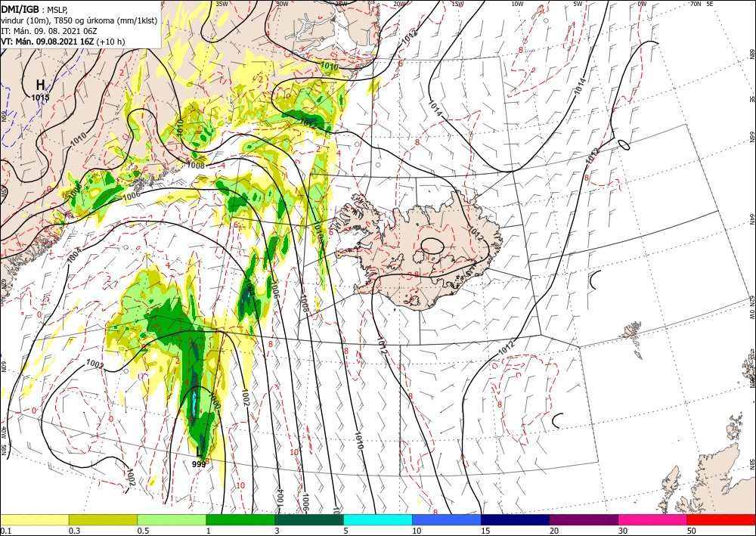Click the yellow 0.1–0.3 legend swatch
The image size is (756, 536).
click(35, 519)
